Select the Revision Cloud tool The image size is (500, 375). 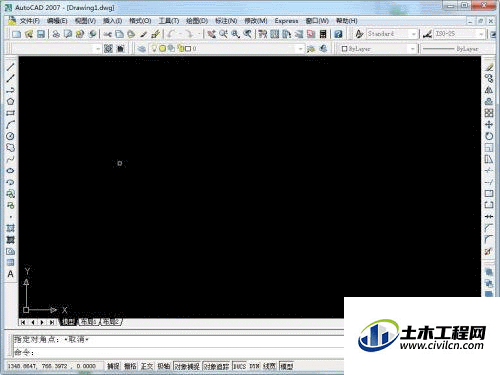[x=10, y=147]
